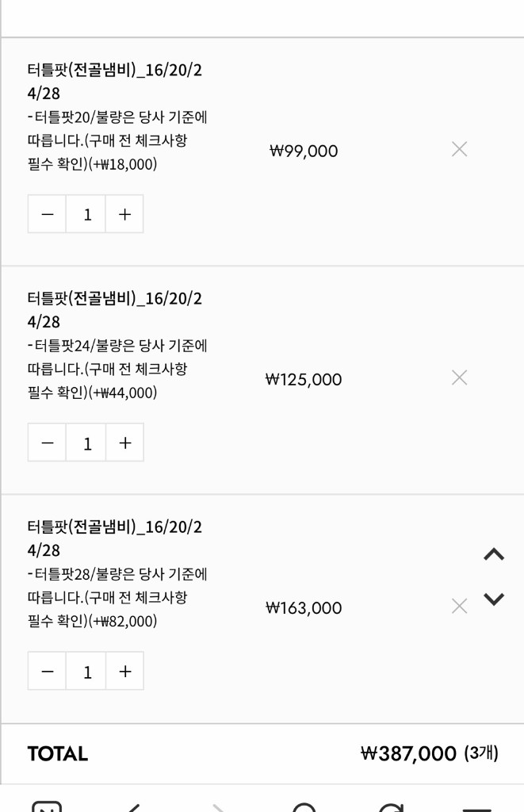Remove the ₩125,000 터틀팟24 item with its X

pyautogui.click(x=459, y=377)
